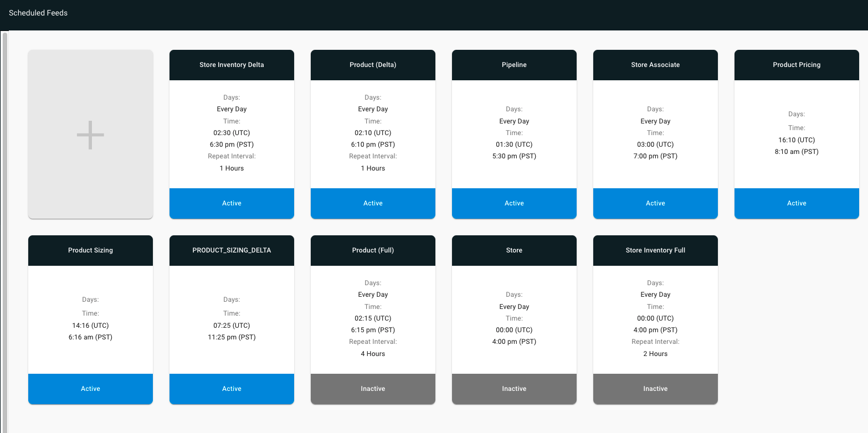Click the 6:16 am (PST) time

[90, 337]
